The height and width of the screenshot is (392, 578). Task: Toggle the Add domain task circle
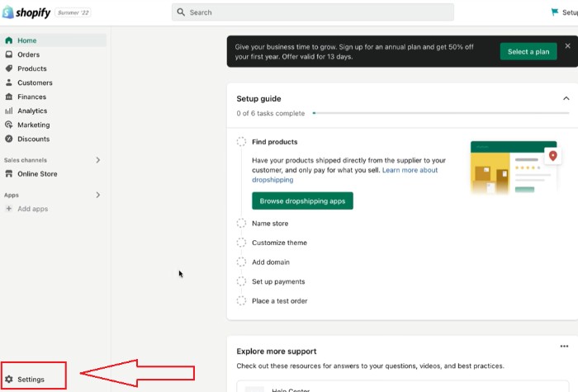pos(241,262)
